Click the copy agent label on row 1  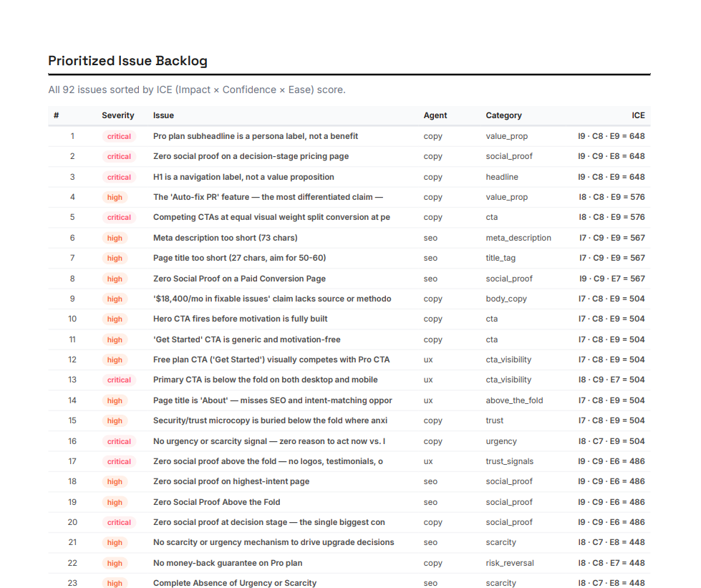tap(432, 136)
